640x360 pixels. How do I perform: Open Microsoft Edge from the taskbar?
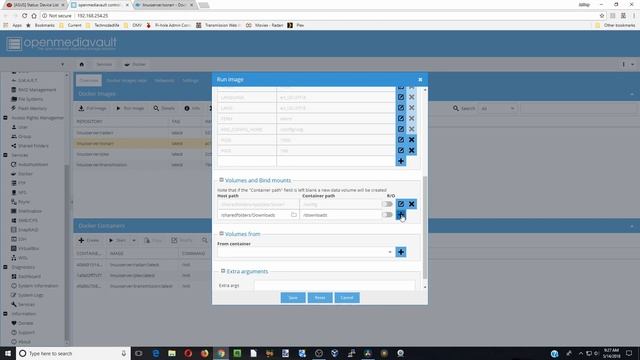(156, 353)
